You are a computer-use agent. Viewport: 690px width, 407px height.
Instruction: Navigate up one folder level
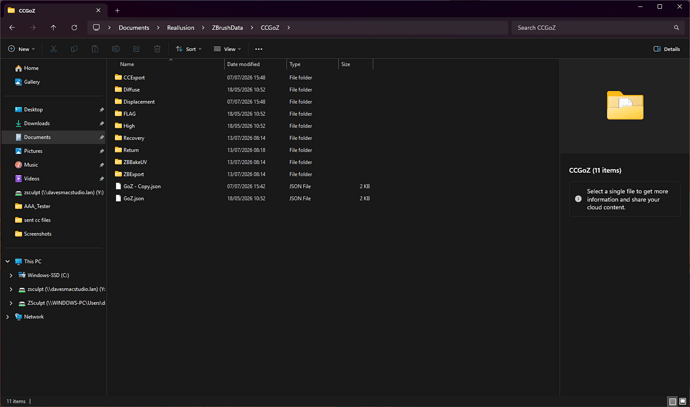53,27
